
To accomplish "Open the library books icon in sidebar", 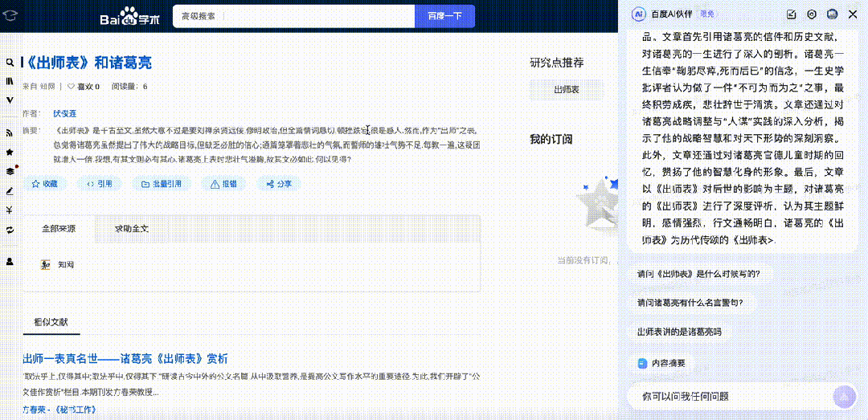I will pyautogui.click(x=10, y=81).
